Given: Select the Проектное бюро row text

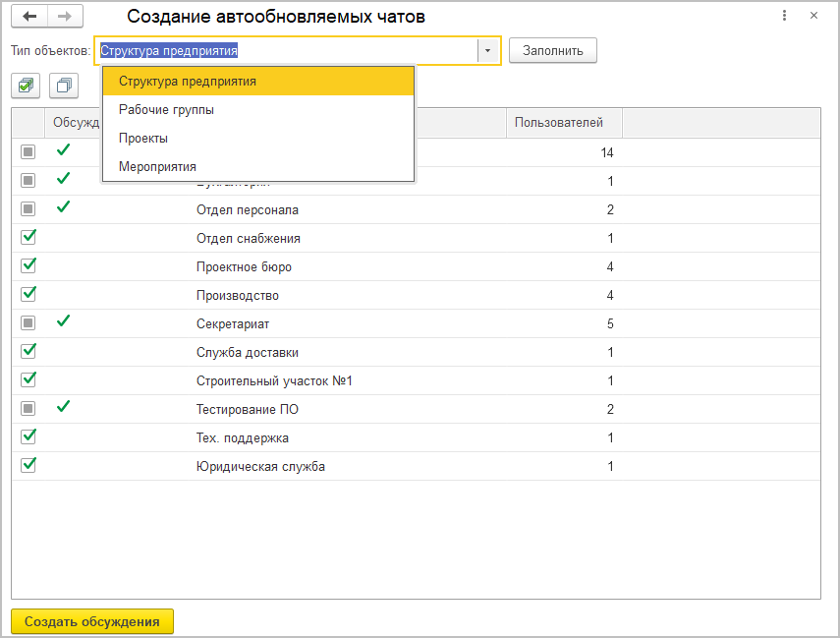Looking at the screenshot, I should click(x=244, y=266).
